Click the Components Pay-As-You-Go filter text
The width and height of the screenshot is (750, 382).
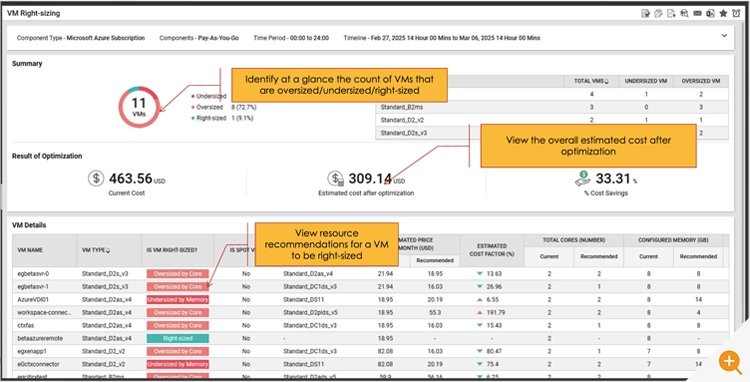(199, 38)
